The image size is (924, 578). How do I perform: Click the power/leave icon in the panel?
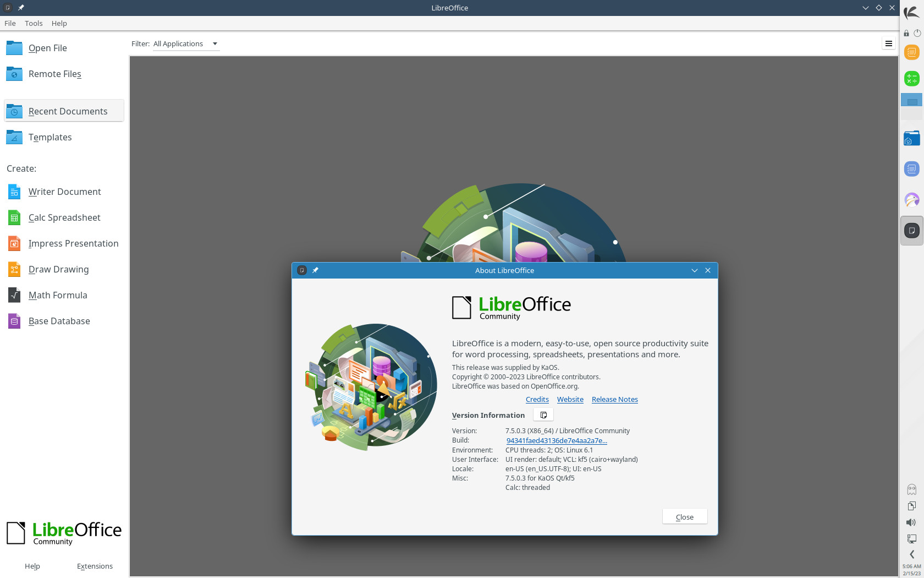click(x=917, y=33)
